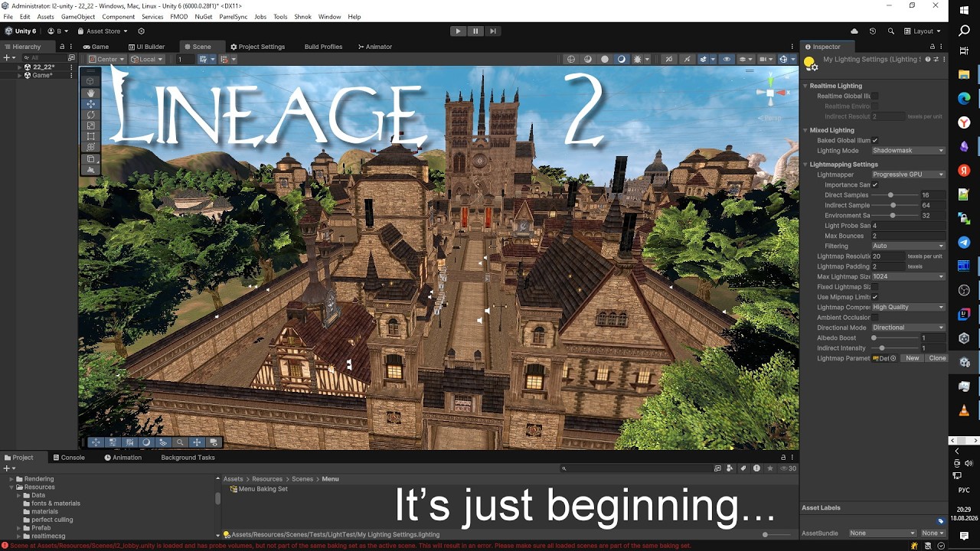Enable Realtime Global Illumination checkbox
Image resolution: width=980 pixels, height=551 pixels.
875,96
